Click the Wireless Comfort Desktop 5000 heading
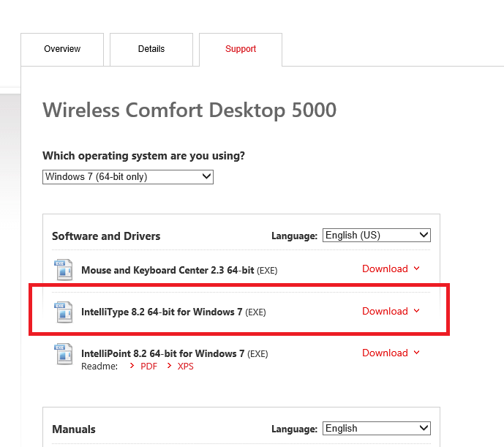This screenshot has height=447, width=504. pos(189,110)
